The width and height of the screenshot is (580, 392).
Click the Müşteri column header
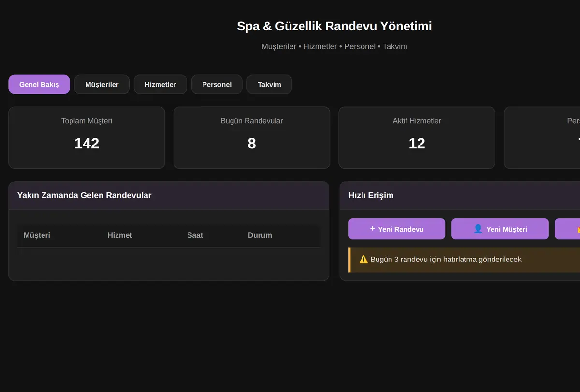pos(37,235)
